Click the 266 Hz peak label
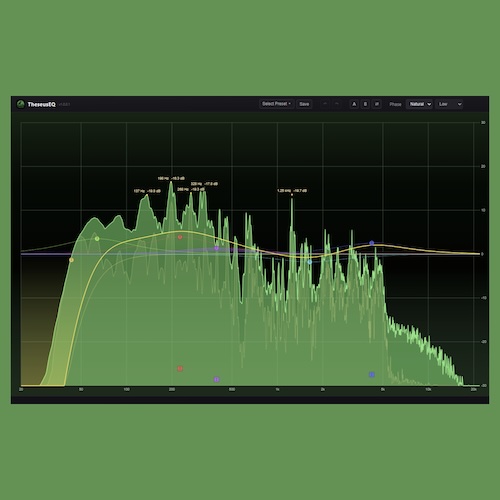This screenshot has height=500, width=500. 191,189
